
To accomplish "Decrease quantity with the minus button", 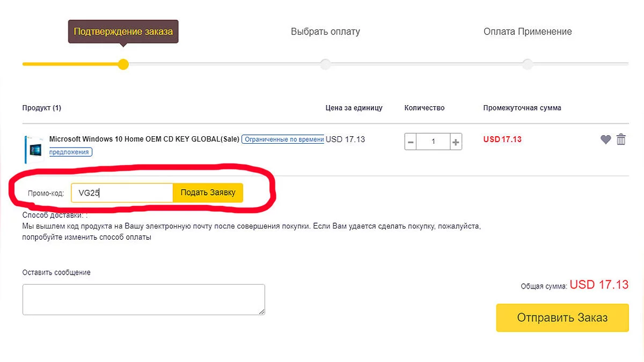I will [x=411, y=142].
